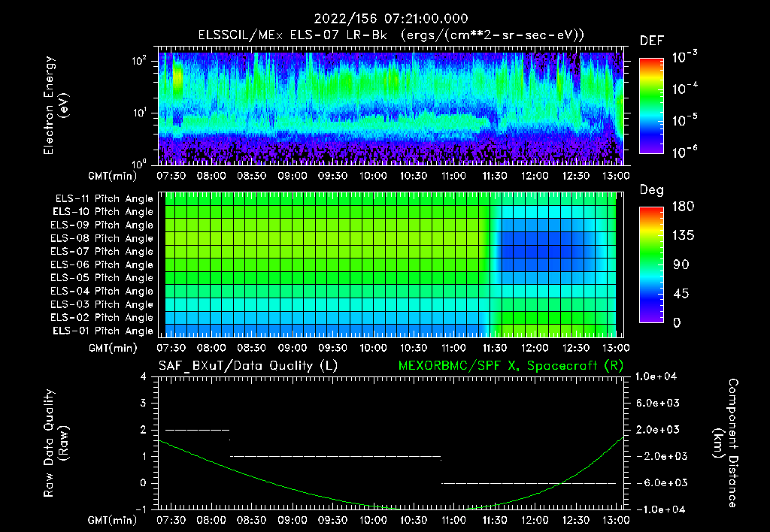Image resolution: width=770 pixels, height=532 pixels.
Task: Click the '12:30' time tick under the data quality plot
Action: point(575,521)
